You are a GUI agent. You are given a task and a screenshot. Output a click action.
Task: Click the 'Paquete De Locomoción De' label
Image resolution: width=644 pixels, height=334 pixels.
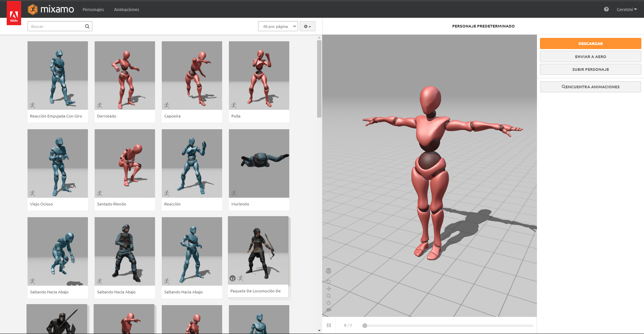click(x=255, y=291)
